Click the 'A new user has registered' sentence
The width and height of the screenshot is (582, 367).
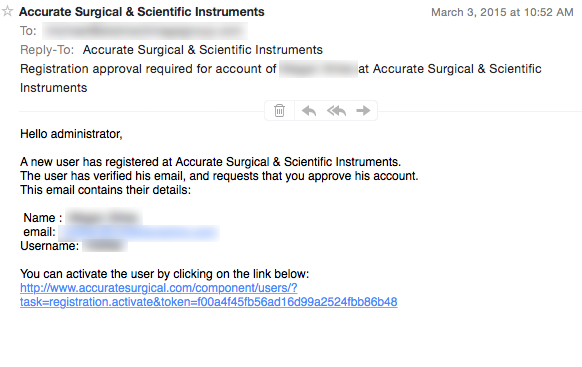210,162
